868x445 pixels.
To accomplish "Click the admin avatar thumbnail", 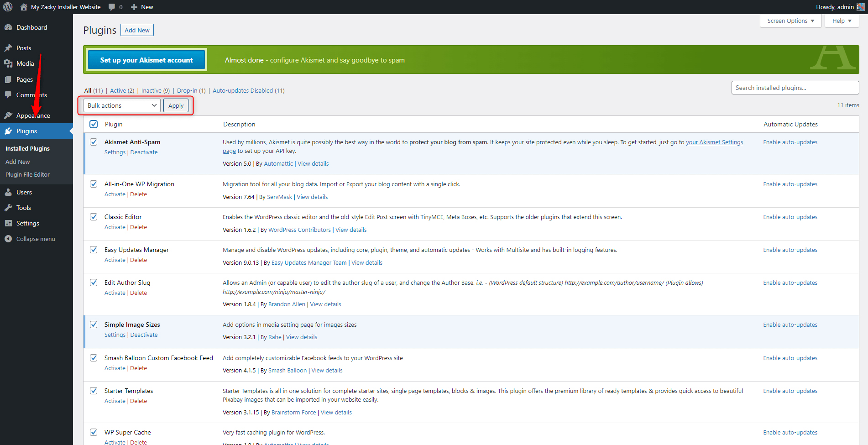I will coord(861,7).
